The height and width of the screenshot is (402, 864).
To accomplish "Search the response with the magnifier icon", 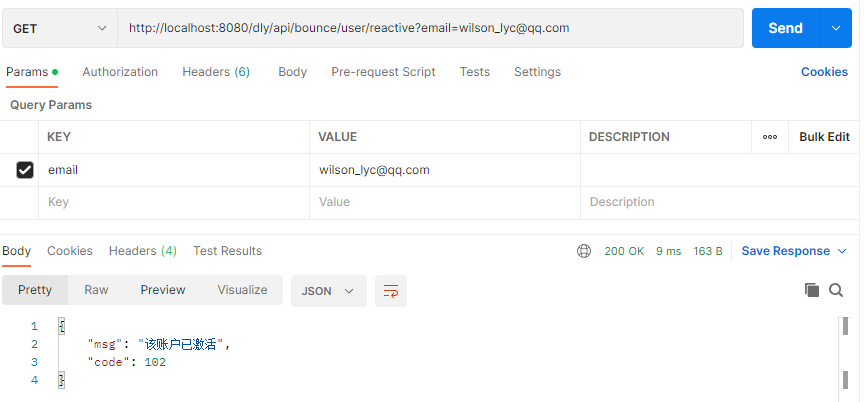I will point(836,290).
